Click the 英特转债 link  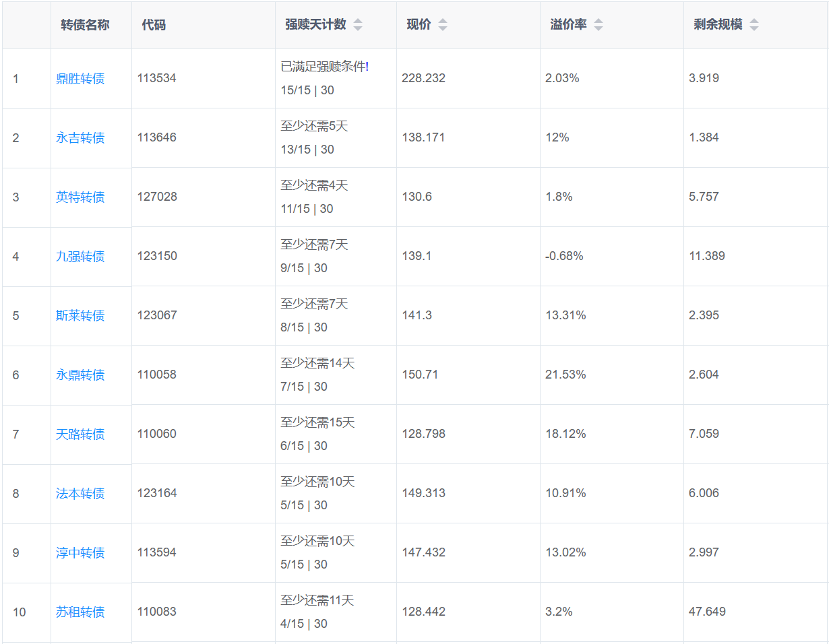[80, 197]
